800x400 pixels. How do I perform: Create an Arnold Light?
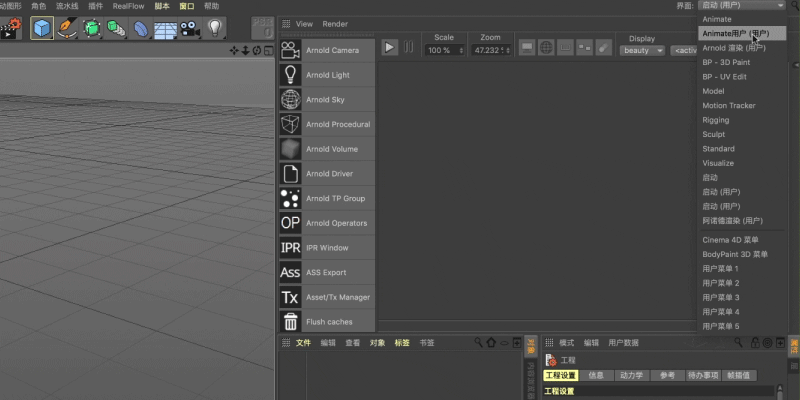tap(327, 75)
